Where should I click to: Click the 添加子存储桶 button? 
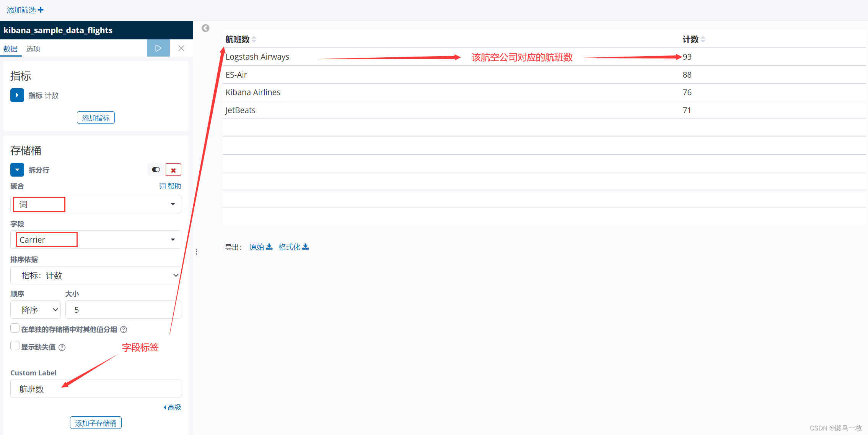96,423
